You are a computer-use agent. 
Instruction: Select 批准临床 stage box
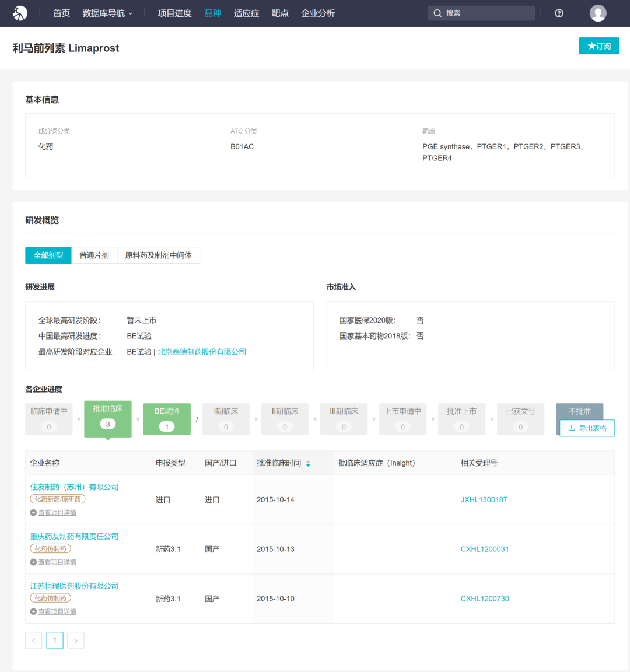pos(107,419)
